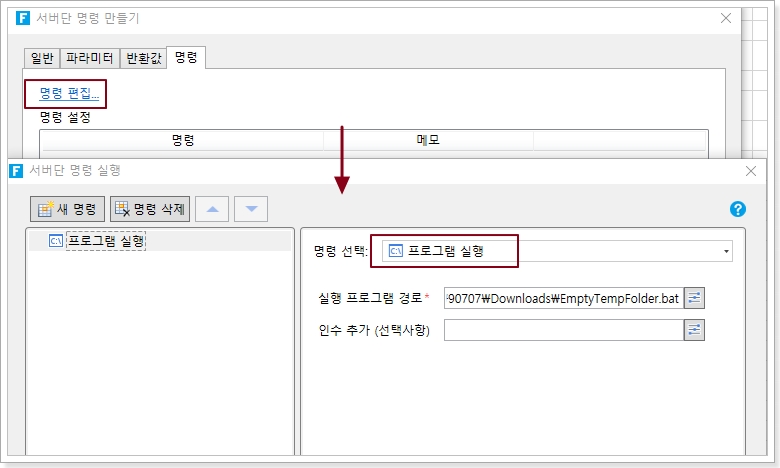The image size is (780, 468).
Task: Click binding icon next to 실행 프로그램 경로 field
Action: pos(694,297)
